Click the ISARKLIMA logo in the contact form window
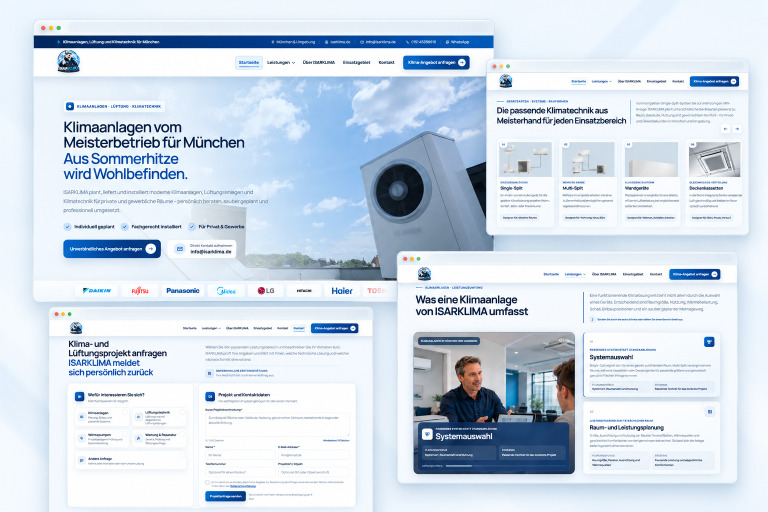 click(x=76, y=328)
